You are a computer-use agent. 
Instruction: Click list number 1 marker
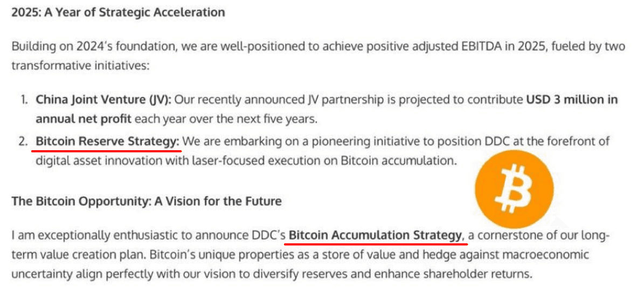(x=25, y=100)
